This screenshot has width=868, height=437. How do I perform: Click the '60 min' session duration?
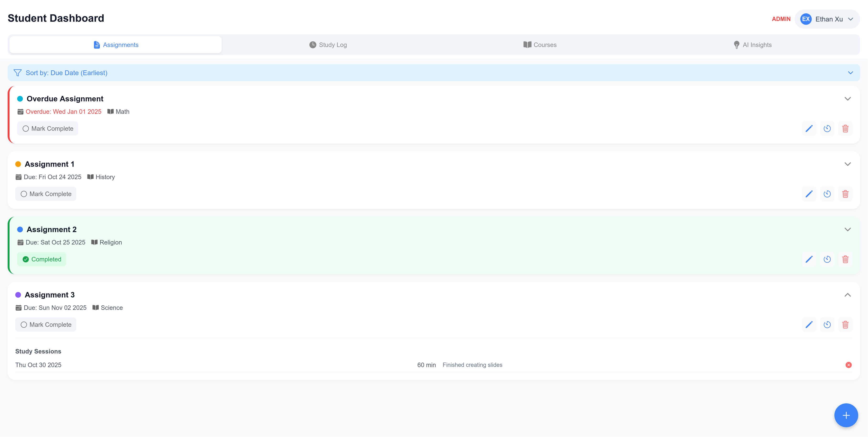tap(427, 365)
